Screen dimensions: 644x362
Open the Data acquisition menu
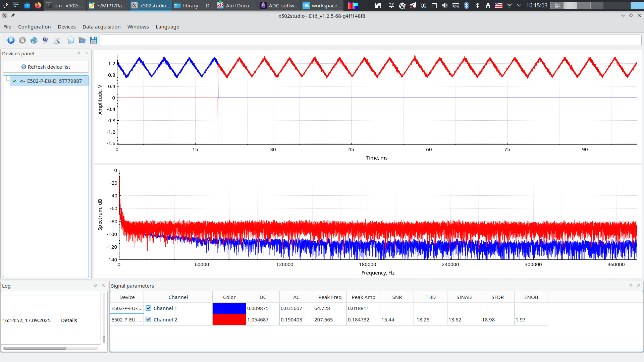101,27
